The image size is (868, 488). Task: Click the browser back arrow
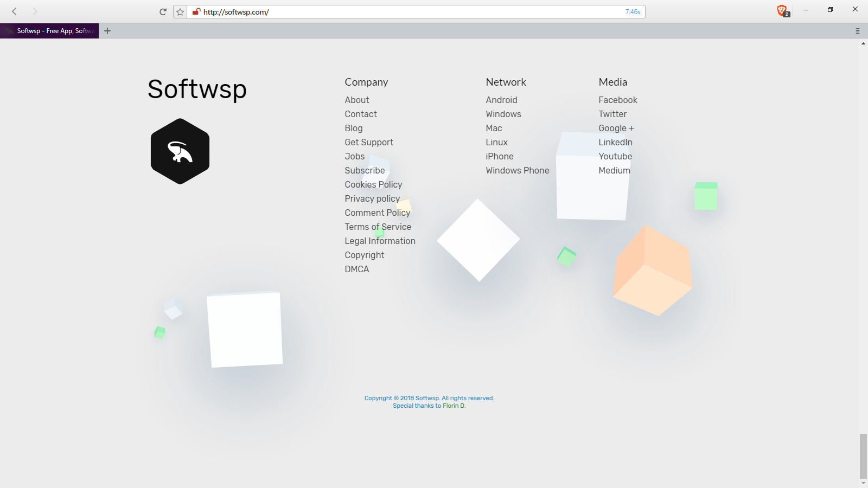[15, 11]
